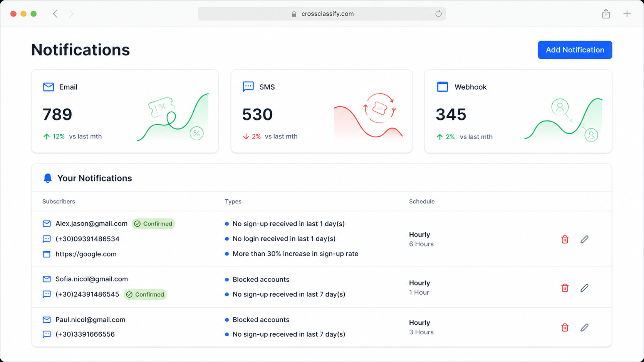The height and width of the screenshot is (362, 644).
Task: Open the browser share menu
Action: tap(606, 14)
